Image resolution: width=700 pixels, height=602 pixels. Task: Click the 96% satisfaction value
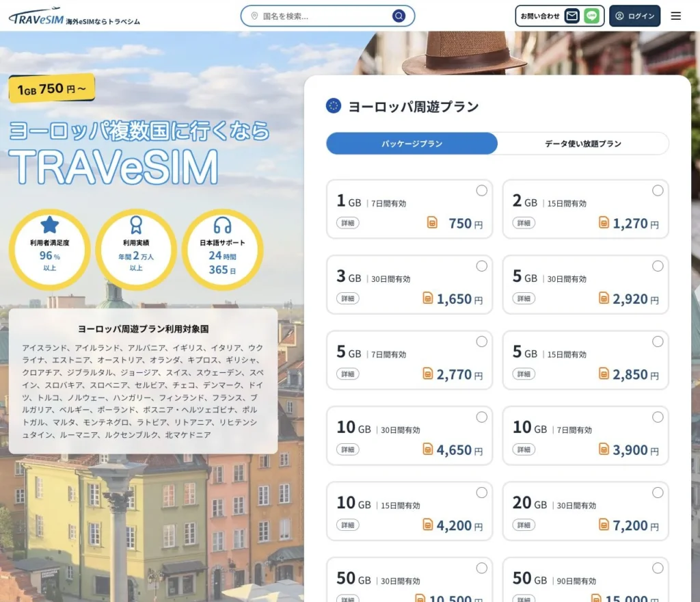click(49, 255)
